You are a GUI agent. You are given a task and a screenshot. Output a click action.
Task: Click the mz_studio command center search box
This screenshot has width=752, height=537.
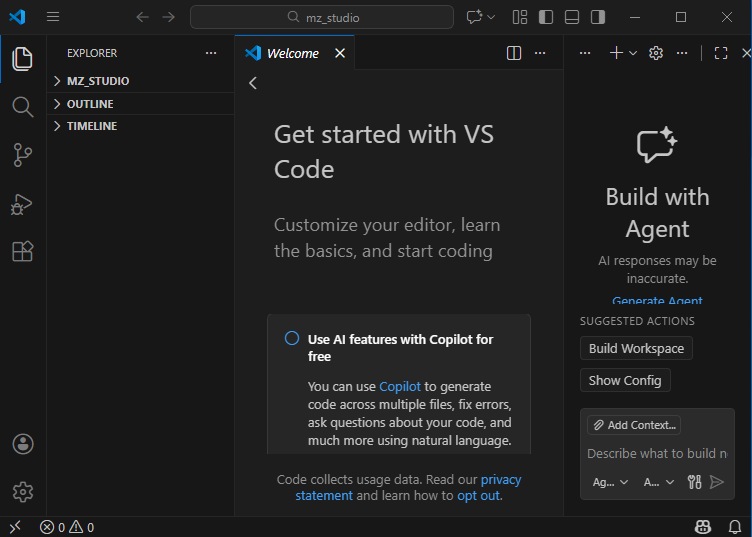click(322, 17)
